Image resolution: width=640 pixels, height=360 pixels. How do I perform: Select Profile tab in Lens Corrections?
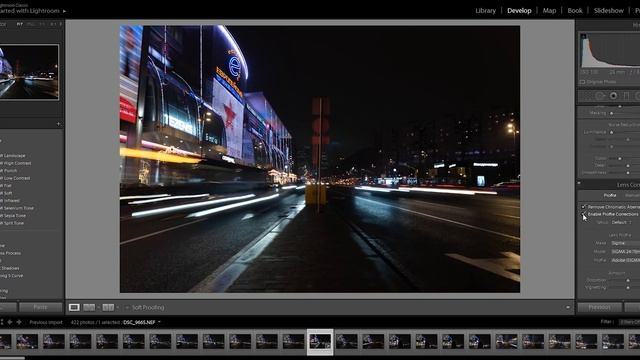(610, 196)
